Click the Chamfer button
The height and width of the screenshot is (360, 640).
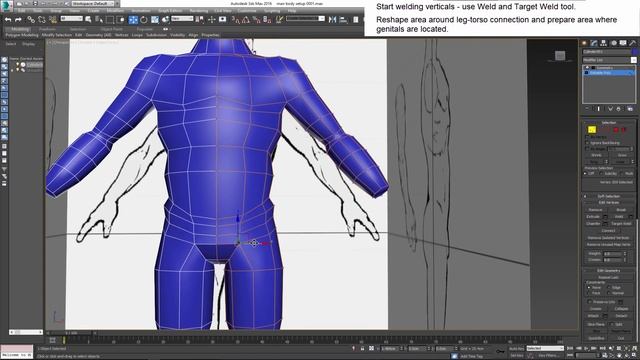[593, 223]
